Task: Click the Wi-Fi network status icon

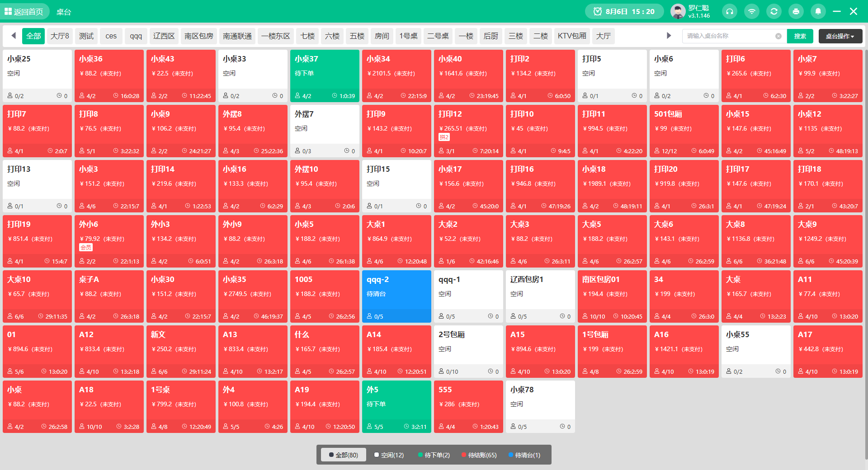Action: tap(751, 11)
